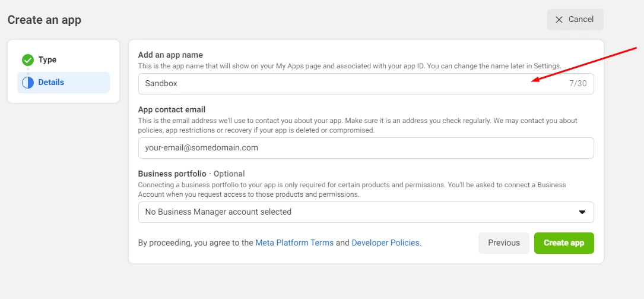Click the 7/30 character counter
The height and width of the screenshot is (299, 644).
pyautogui.click(x=578, y=84)
